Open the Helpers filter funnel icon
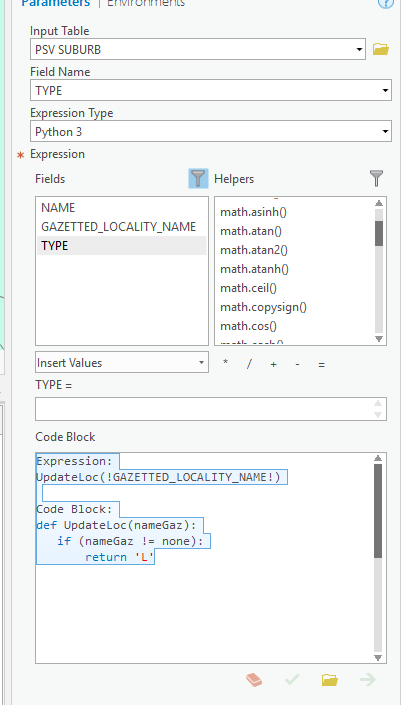 point(376,178)
